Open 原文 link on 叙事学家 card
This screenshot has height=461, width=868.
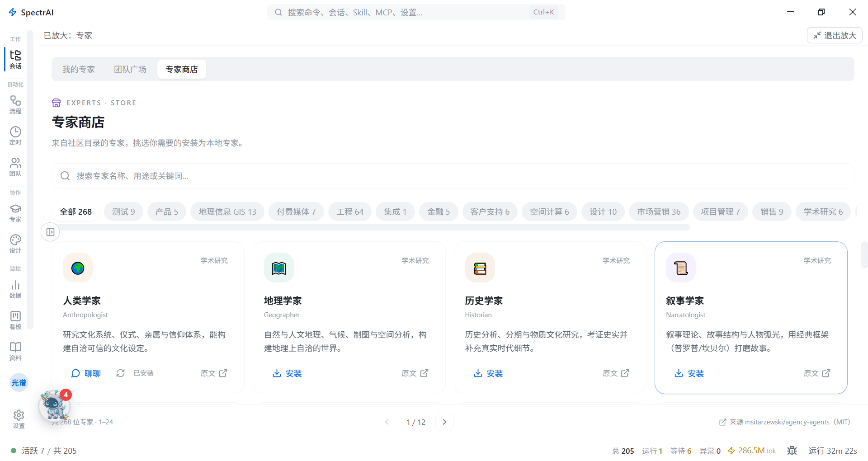click(x=817, y=373)
